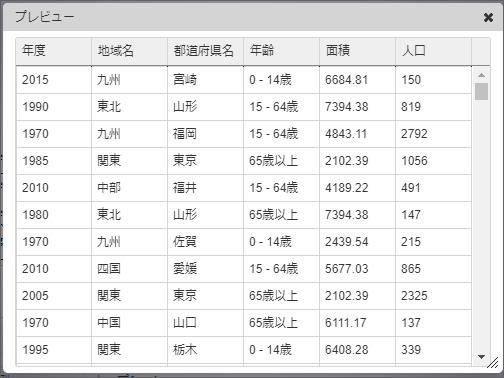Click the population value 1056
This screenshot has width=504, height=378.
click(433, 161)
